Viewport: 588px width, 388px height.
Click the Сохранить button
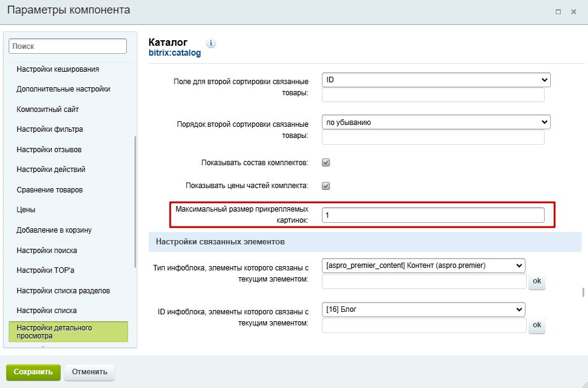pyautogui.click(x=33, y=373)
